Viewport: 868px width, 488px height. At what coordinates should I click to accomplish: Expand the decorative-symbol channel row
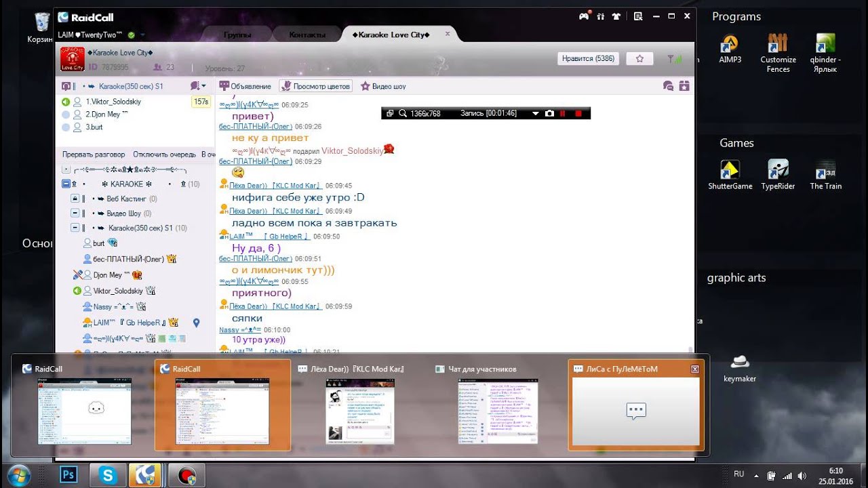coord(66,169)
